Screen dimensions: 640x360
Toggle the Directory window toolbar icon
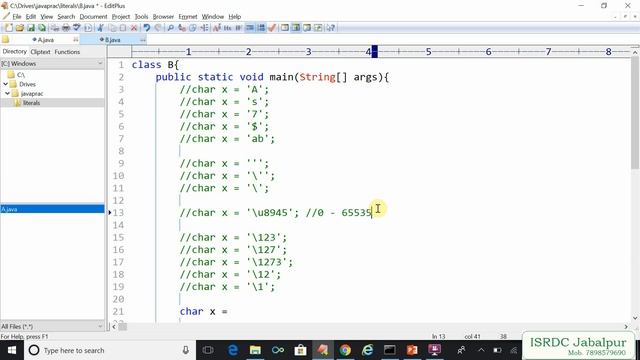click(x=285, y=28)
